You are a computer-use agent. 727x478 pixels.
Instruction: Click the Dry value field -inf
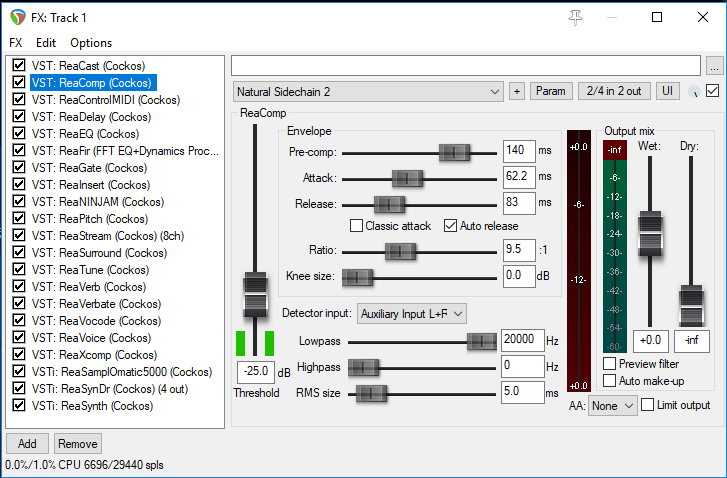pyautogui.click(x=692, y=341)
